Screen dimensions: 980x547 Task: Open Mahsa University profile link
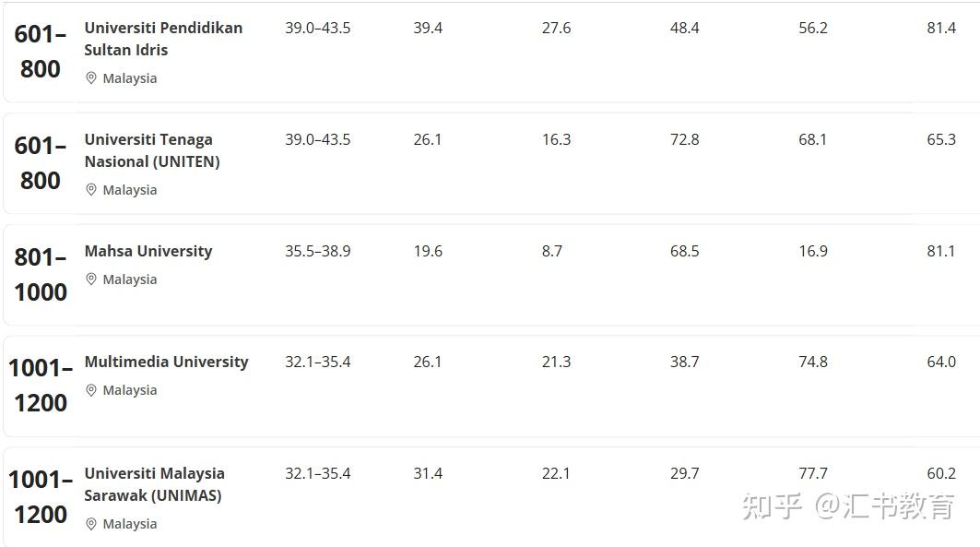pos(148,251)
